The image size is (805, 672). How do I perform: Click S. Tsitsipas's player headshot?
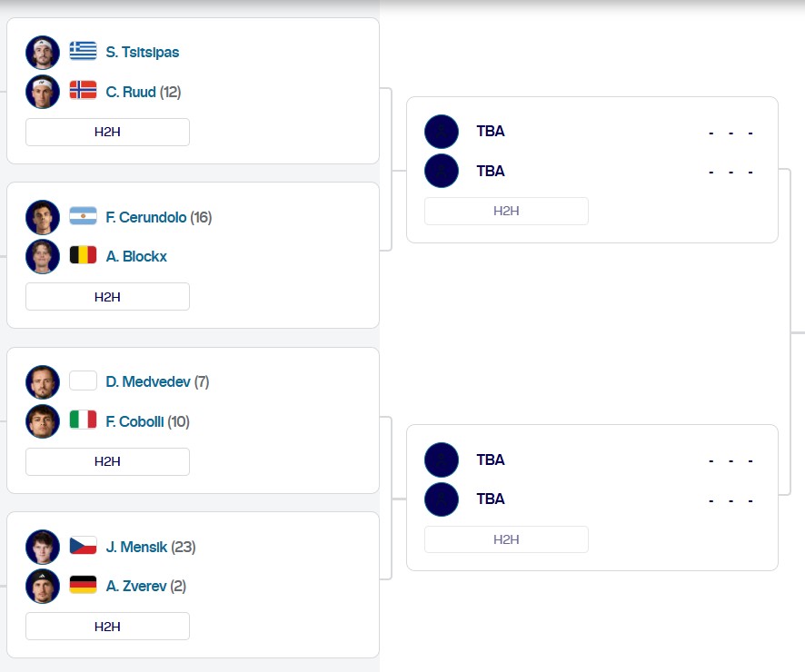(43, 53)
